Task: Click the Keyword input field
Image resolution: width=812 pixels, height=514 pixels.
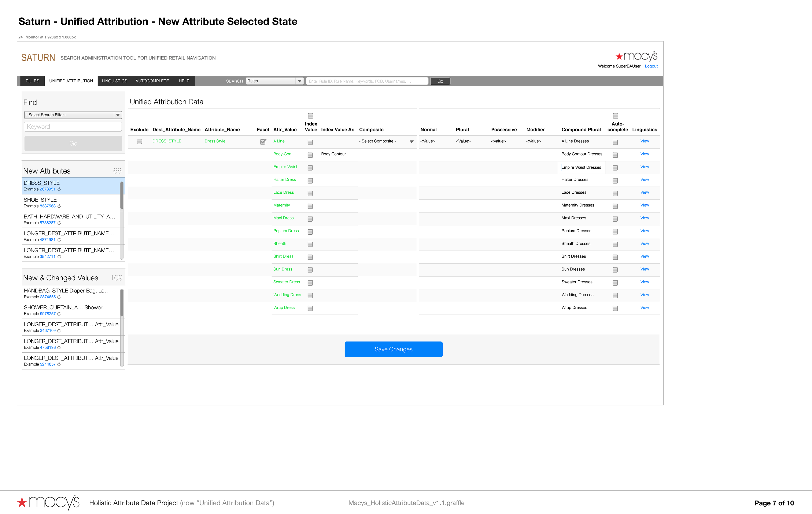Action: pyautogui.click(x=73, y=127)
